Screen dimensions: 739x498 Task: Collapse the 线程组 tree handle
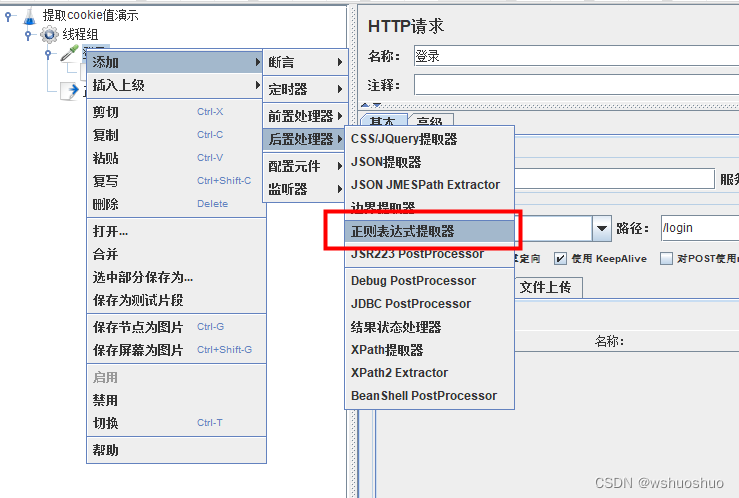click(x=28, y=35)
